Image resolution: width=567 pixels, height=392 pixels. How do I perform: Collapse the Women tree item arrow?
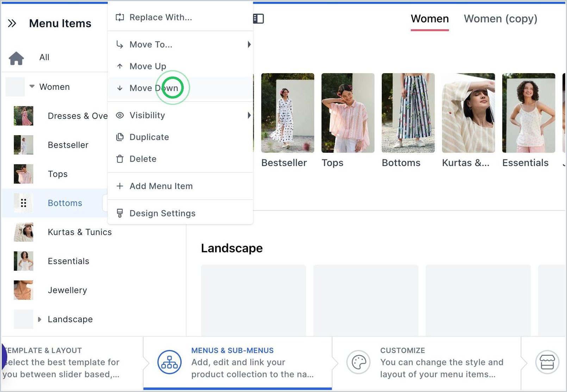pyautogui.click(x=32, y=86)
